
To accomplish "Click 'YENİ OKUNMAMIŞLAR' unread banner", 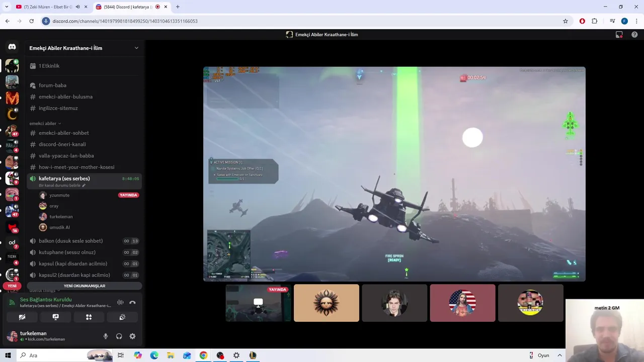I will pos(85,286).
